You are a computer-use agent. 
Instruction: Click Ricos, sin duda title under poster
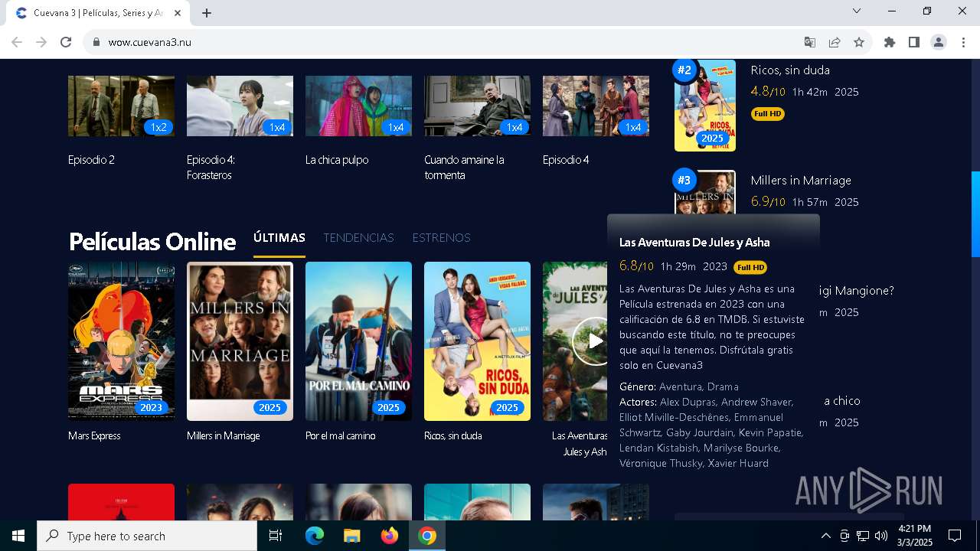(453, 435)
